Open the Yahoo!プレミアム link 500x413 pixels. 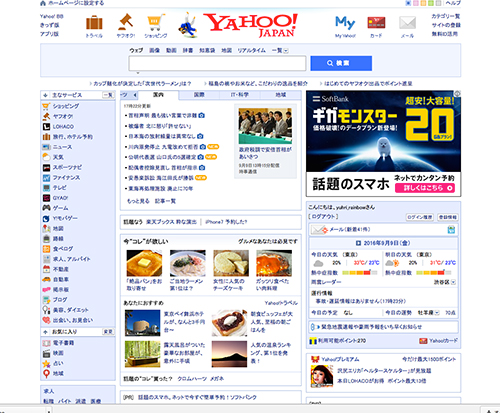point(340,359)
